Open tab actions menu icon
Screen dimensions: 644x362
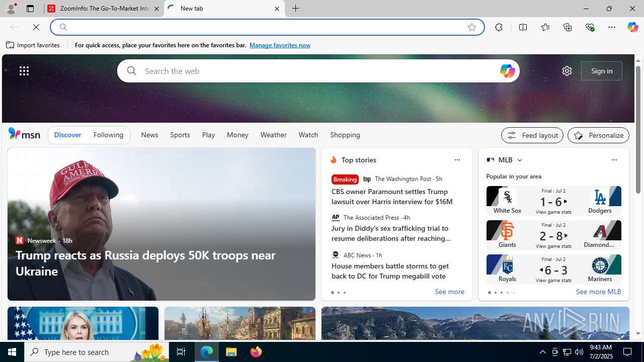click(x=30, y=9)
